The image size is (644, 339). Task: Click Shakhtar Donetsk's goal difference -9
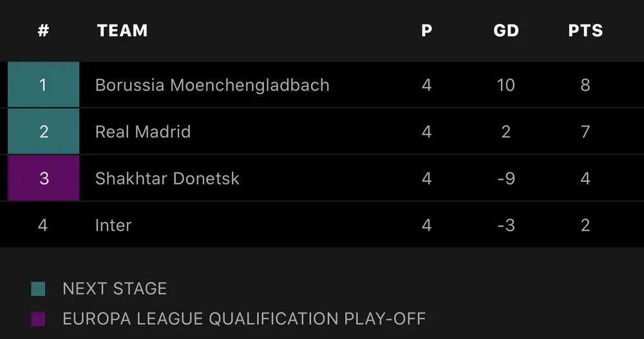(506, 179)
